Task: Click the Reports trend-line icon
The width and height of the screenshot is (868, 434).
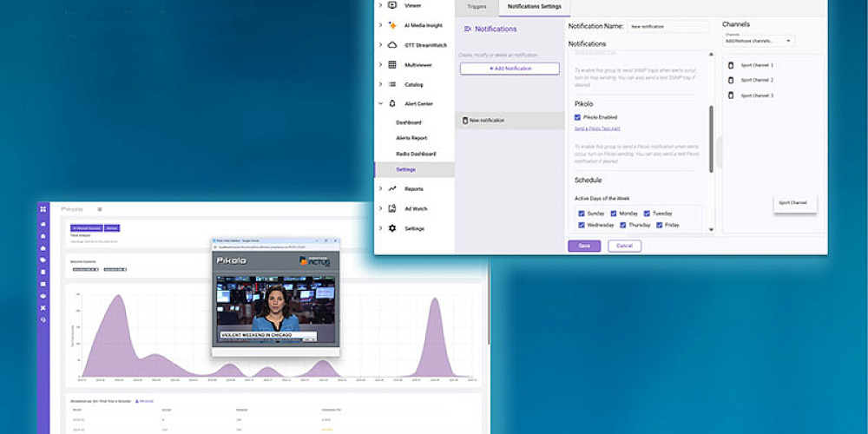Action: pyautogui.click(x=392, y=188)
